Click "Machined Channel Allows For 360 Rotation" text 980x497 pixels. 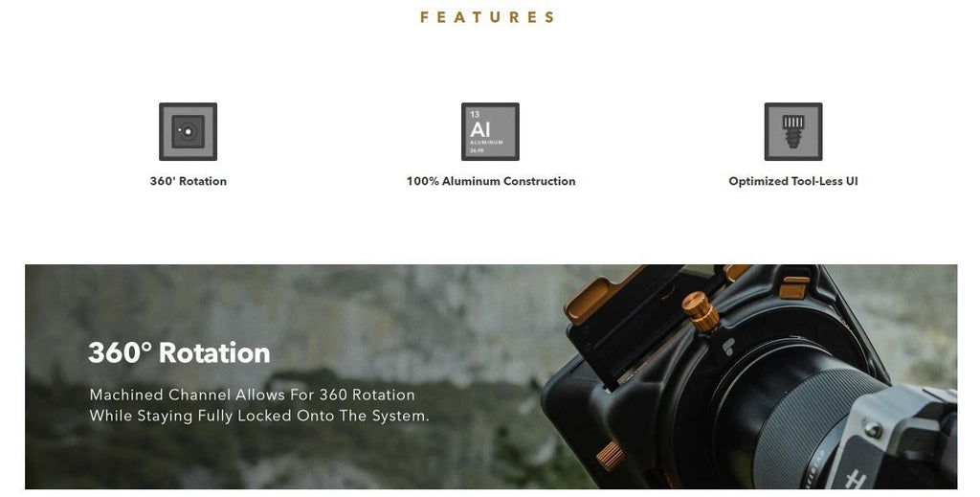pyautogui.click(x=252, y=395)
